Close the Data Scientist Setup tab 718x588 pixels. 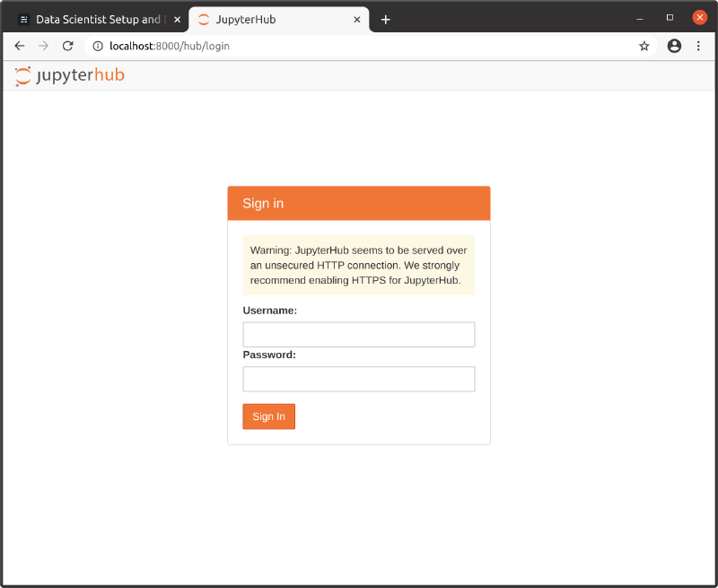coord(177,18)
